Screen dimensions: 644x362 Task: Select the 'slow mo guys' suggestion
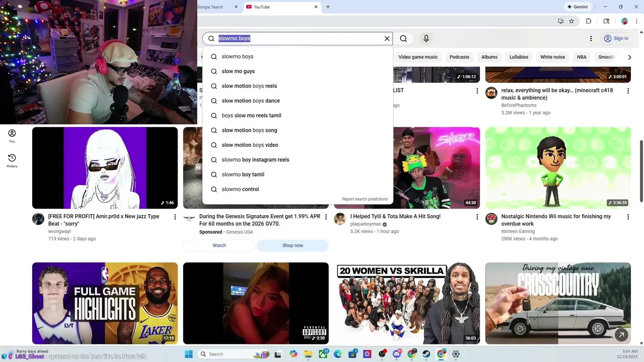tap(298, 71)
